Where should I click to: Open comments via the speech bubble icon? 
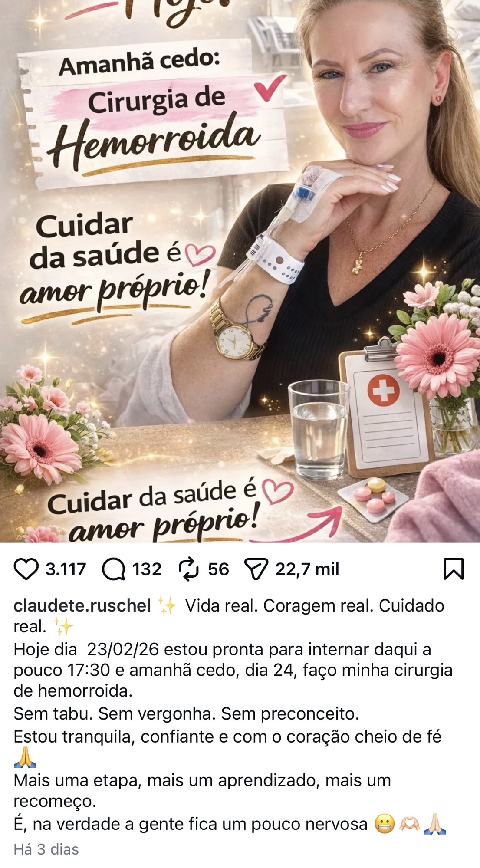(113, 569)
